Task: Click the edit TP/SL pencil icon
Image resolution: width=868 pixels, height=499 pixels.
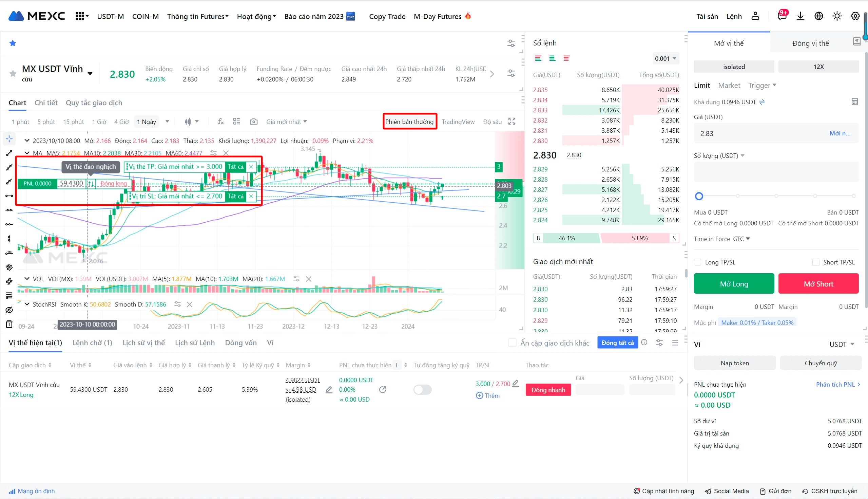Action: (x=516, y=384)
